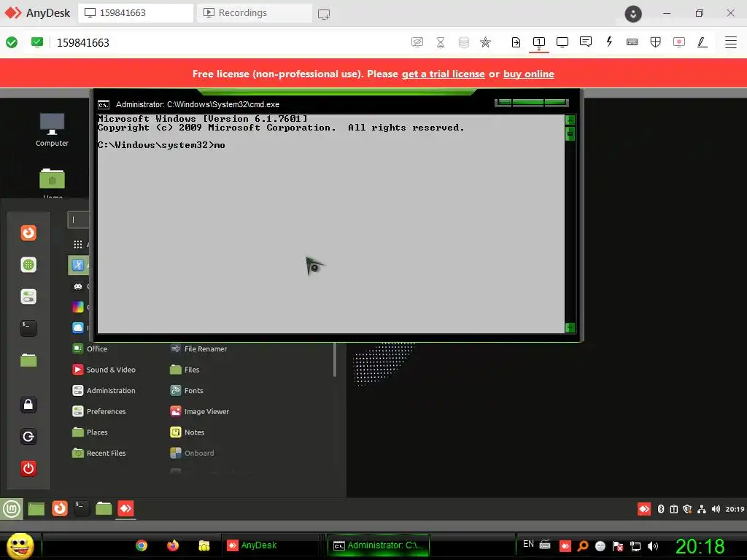Click the display settings monitor icon

click(x=562, y=42)
